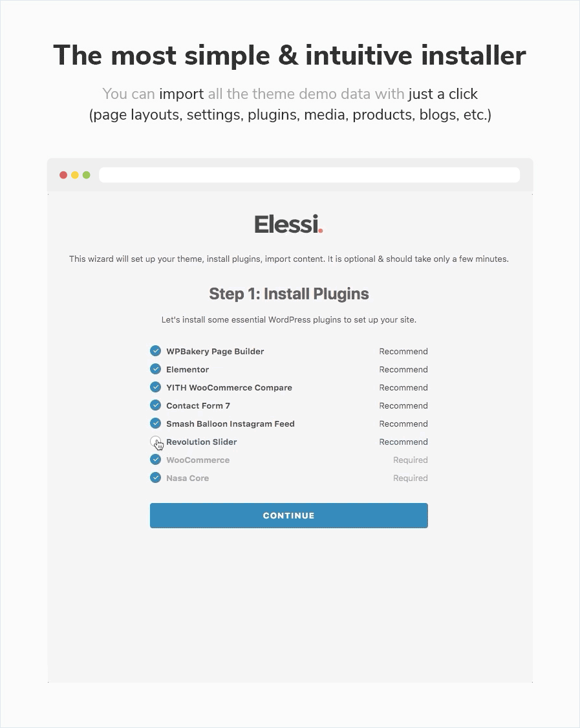Click the Required label beside WooCommerce
The width and height of the screenshot is (580, 728).
(x=411, y=459)
